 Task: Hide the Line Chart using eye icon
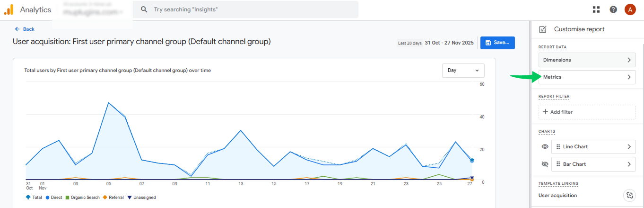[545, 147]
